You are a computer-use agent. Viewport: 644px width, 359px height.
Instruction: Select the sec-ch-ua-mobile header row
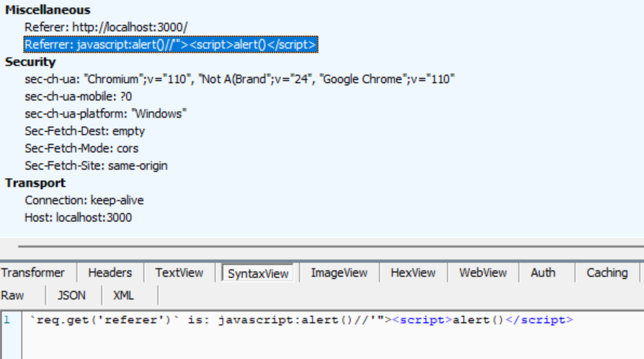coord(78,96)
